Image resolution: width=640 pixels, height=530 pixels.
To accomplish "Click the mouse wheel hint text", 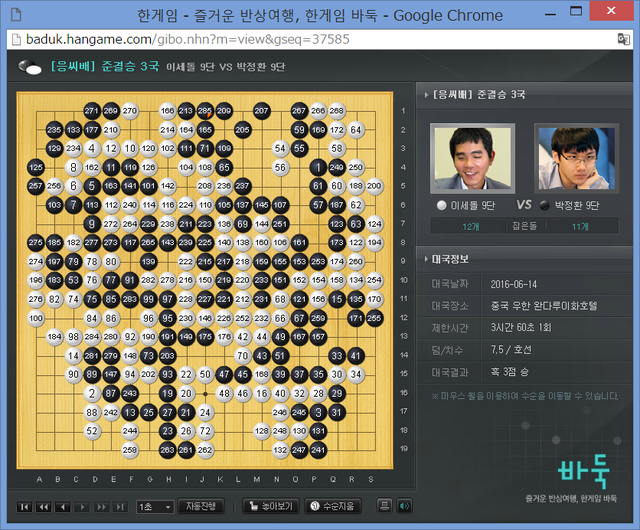I will 525,396.
